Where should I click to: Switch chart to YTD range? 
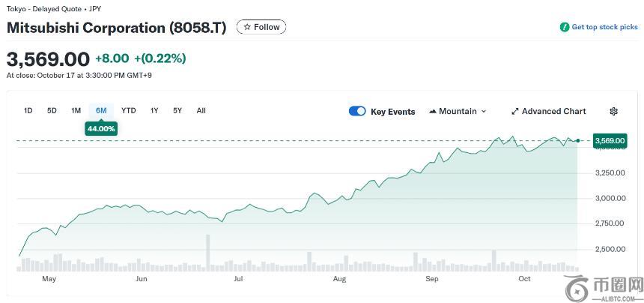129,111
